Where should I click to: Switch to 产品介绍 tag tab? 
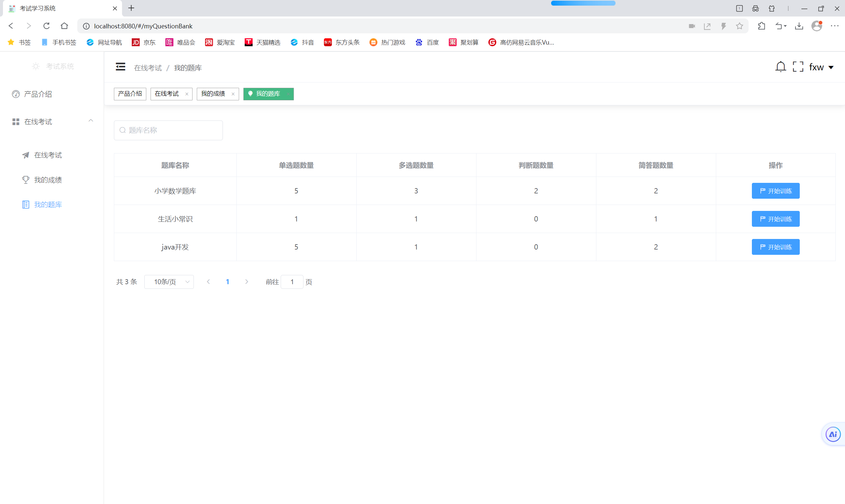[x=130, y=94]
